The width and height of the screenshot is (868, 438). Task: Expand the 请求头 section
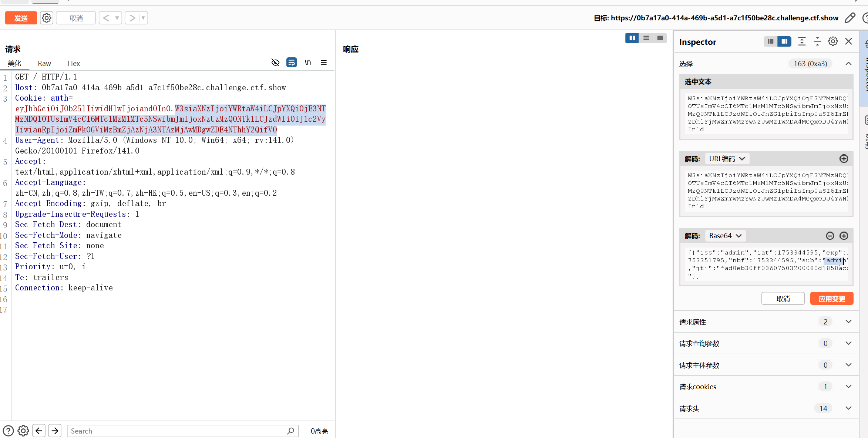pos(848,408)
